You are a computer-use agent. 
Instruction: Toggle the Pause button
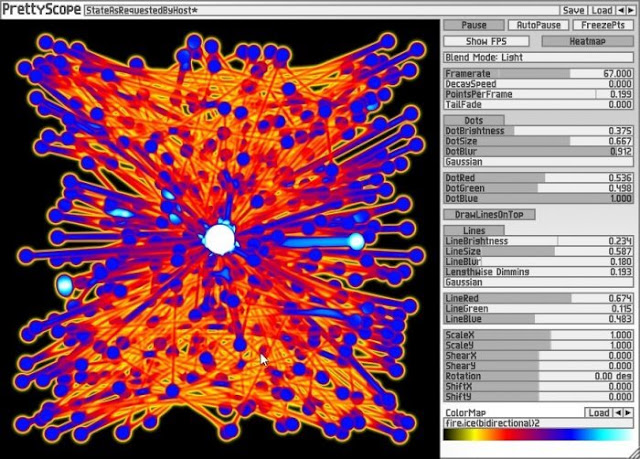click(x=473, y=25)
